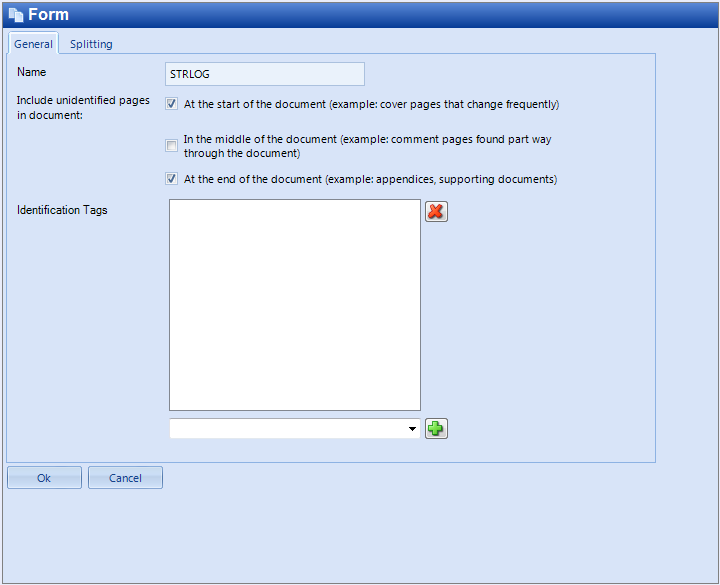Image resolution: width=720 pixels, height=585 pixels.
Task: Click inside the empty Identification Tags list
Action: 295,305
